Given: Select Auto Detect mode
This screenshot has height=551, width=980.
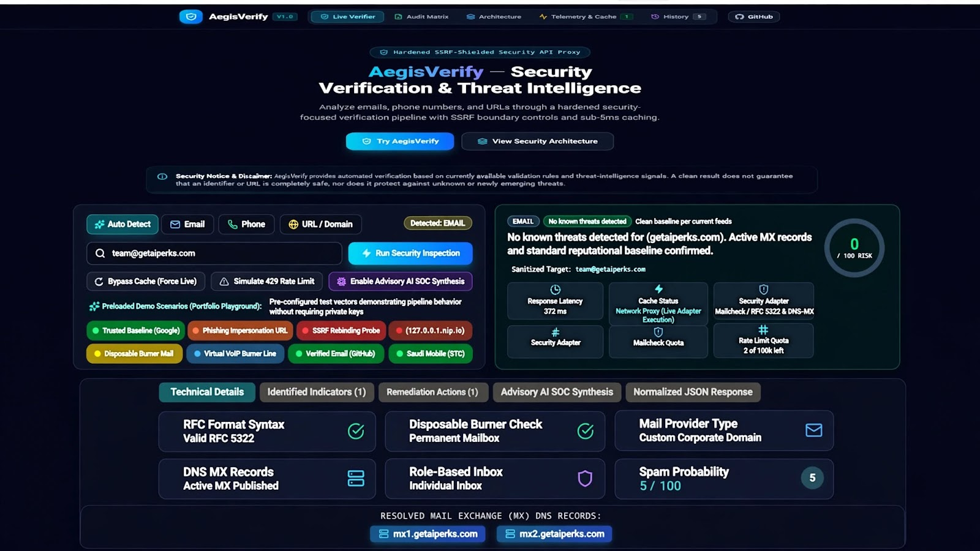Looking at the screenshot, I should [x=123, y=224].
